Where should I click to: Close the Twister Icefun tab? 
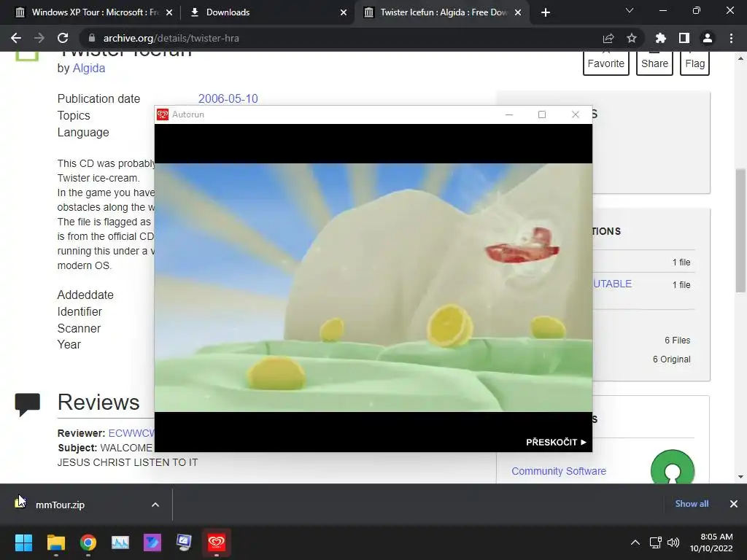[x=518, y=12]
